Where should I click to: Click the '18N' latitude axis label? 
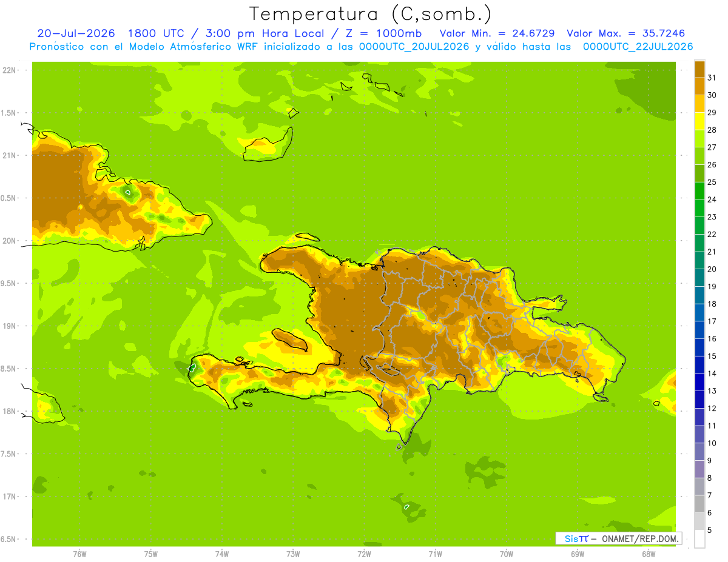[x=10, y=411]
